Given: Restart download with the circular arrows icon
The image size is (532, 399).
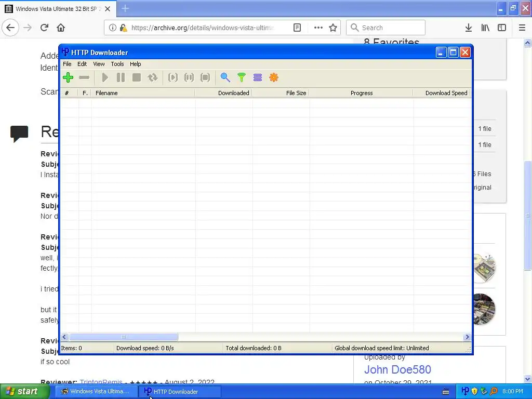Looking at the screenshot, I should [153, 78].
